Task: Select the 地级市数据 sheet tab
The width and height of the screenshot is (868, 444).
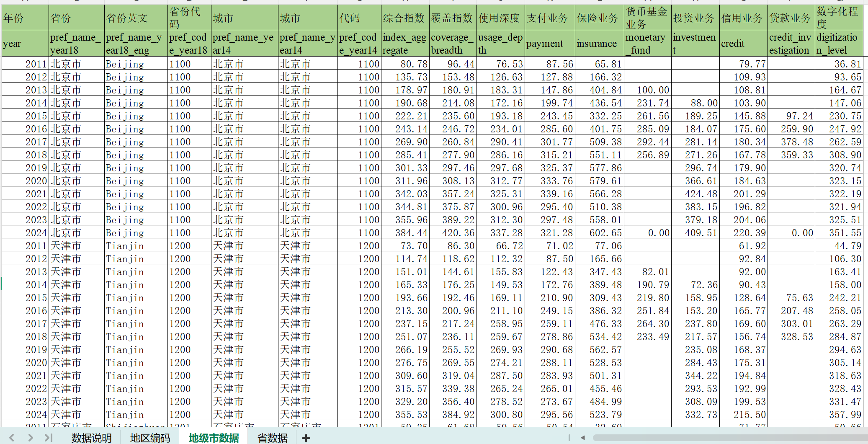Action: [214, 438]
